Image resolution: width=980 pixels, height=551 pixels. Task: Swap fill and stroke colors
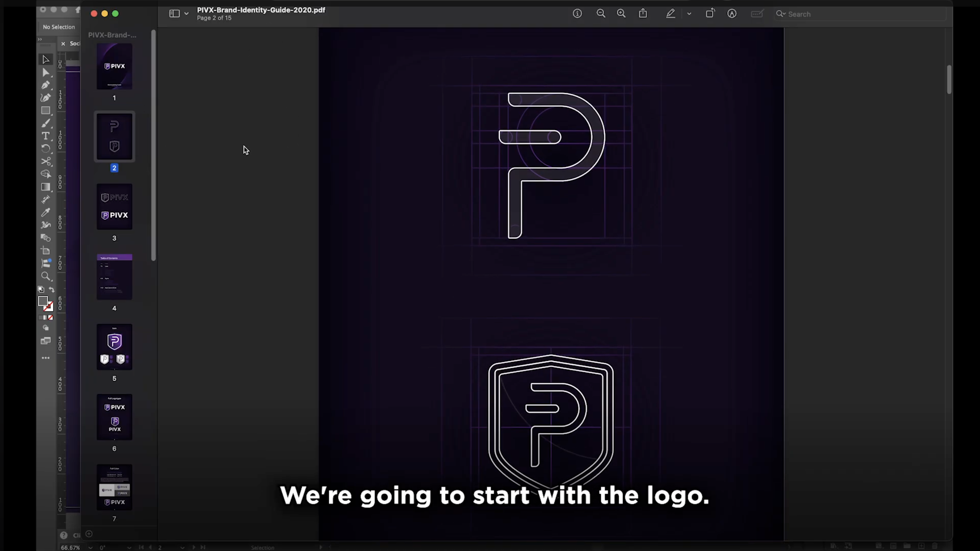coord(52,289)
